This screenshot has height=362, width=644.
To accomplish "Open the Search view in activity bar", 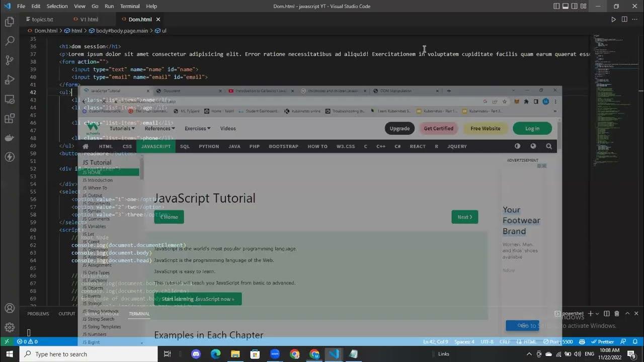I will (10, 41).
